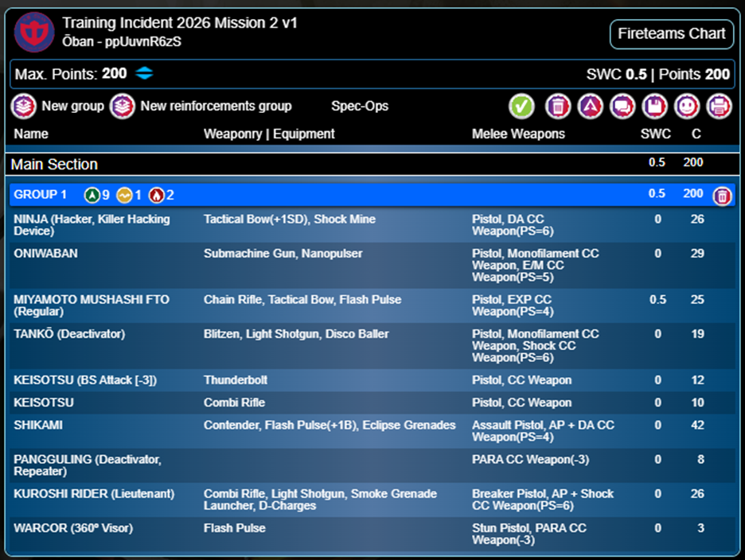Open the speech bubbles comments icon

point(622,106)
